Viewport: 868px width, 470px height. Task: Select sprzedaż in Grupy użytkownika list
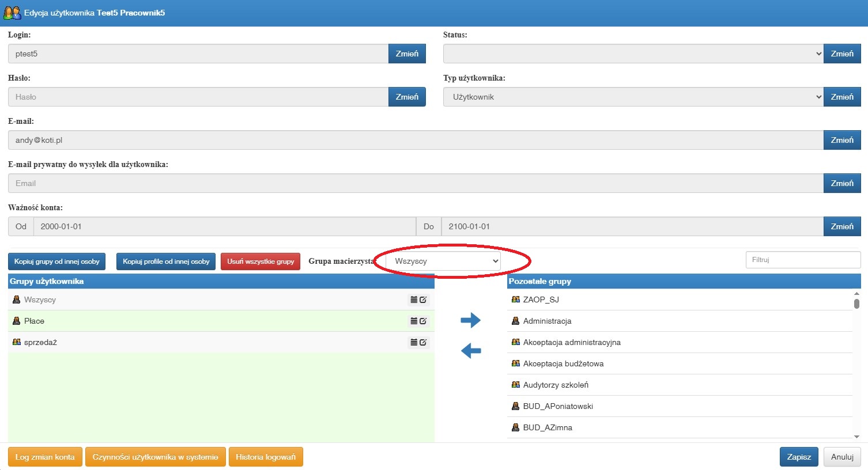point(221,342)
